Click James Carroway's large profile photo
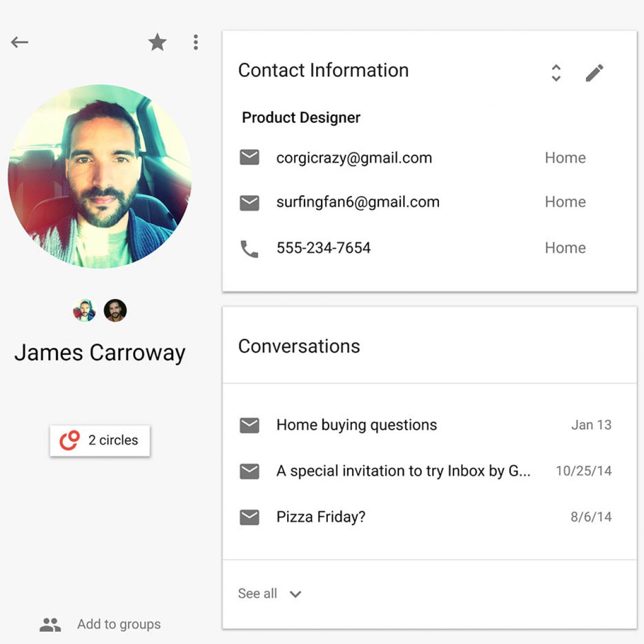 click(100, 176)
